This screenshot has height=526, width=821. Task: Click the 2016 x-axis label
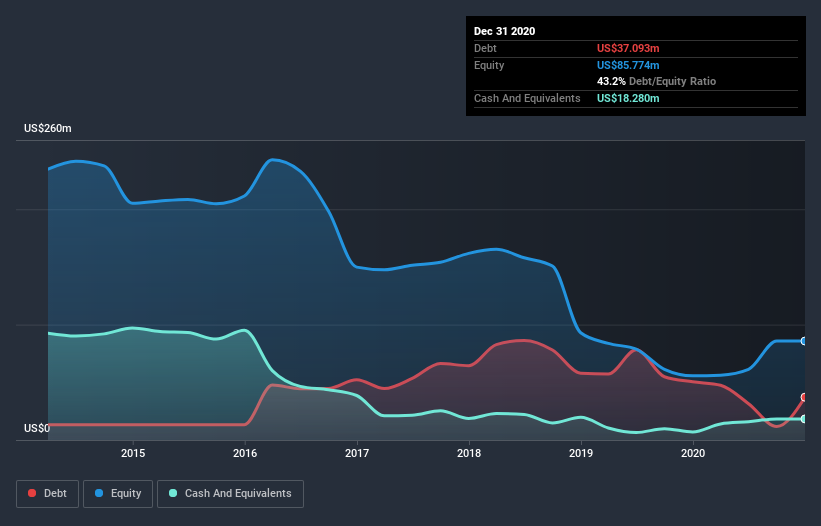point(245,453)
